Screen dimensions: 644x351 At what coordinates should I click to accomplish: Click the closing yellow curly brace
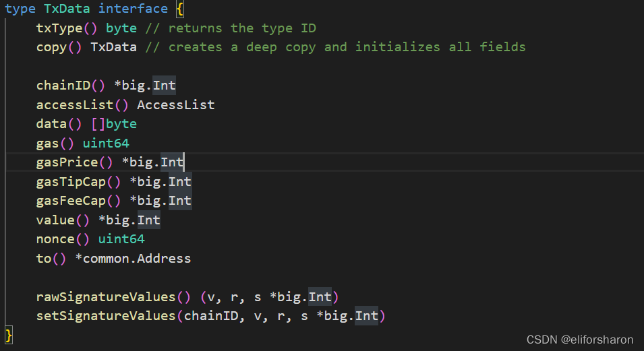point(9,335)
